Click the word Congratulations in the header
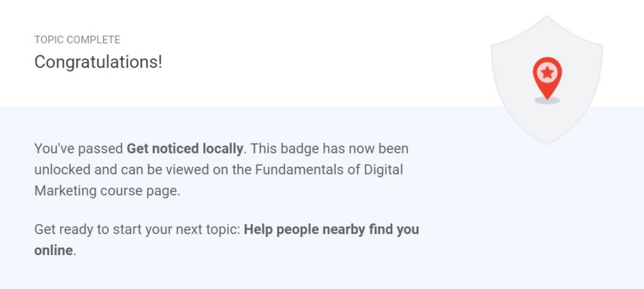Viewport: 644px width, 289px height. (x=96, y=62)
